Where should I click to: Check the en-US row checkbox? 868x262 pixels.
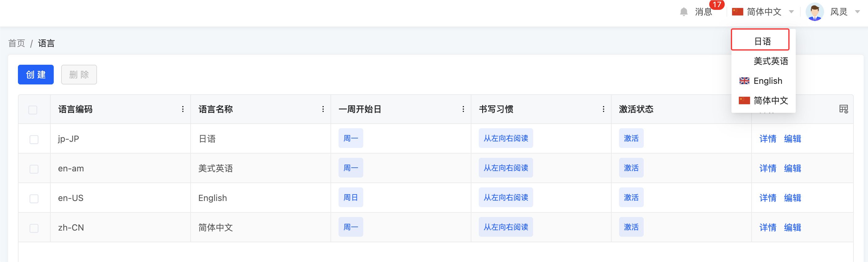tap(34, 199)
